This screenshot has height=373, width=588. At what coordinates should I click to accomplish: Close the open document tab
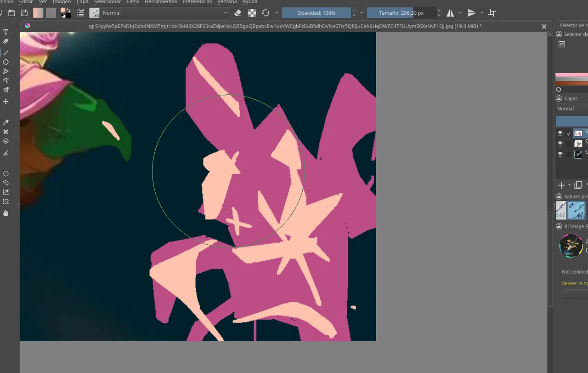[x=544, y=27]
